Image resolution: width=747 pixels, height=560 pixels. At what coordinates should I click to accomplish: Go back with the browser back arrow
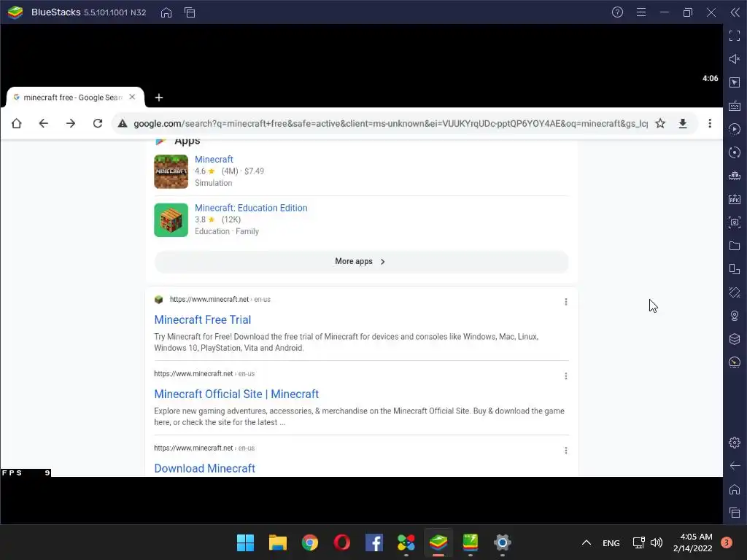(43, 123)
